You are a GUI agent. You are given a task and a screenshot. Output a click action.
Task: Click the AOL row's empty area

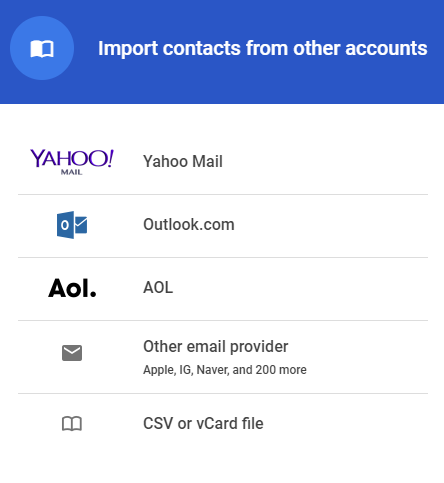pos(300,288)
